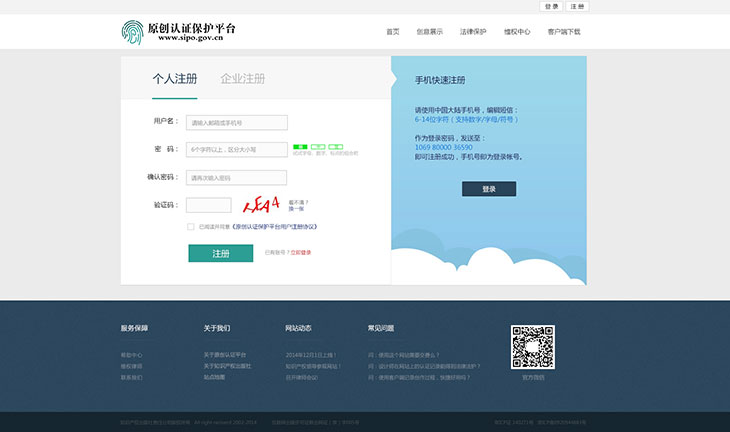Open 创意展示 navigation item
This screenshot has height=432, width=730.
[x=430, y=32]
